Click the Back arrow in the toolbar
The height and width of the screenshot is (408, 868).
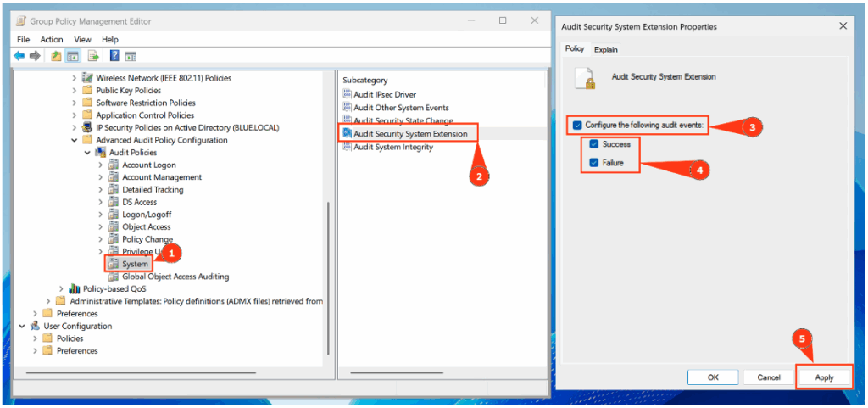coord(19,56)
